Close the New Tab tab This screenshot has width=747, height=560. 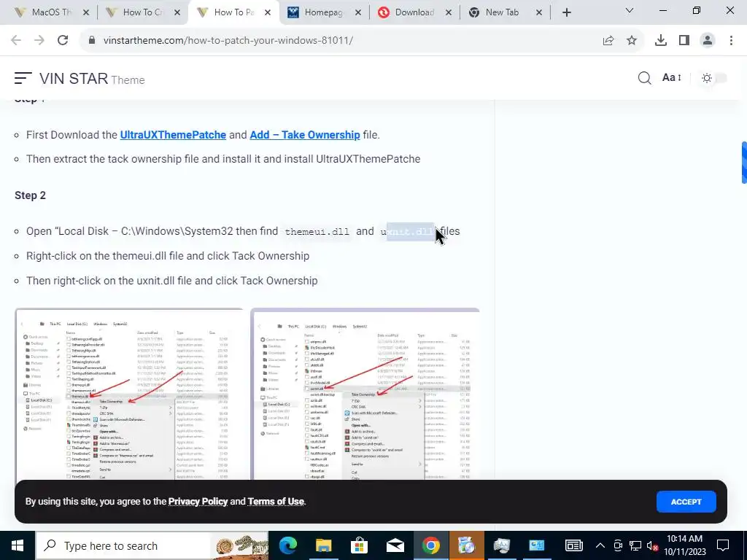tap(539, 13)
